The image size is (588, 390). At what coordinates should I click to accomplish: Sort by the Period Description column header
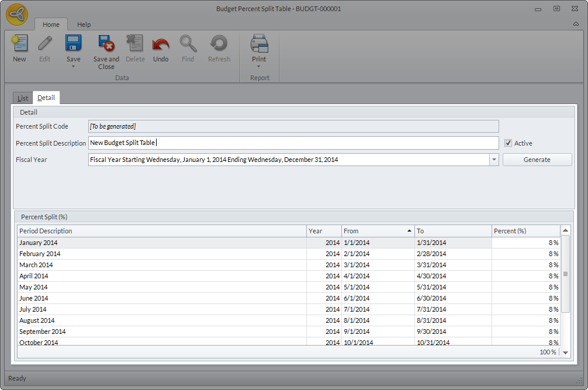click(161, 231)
